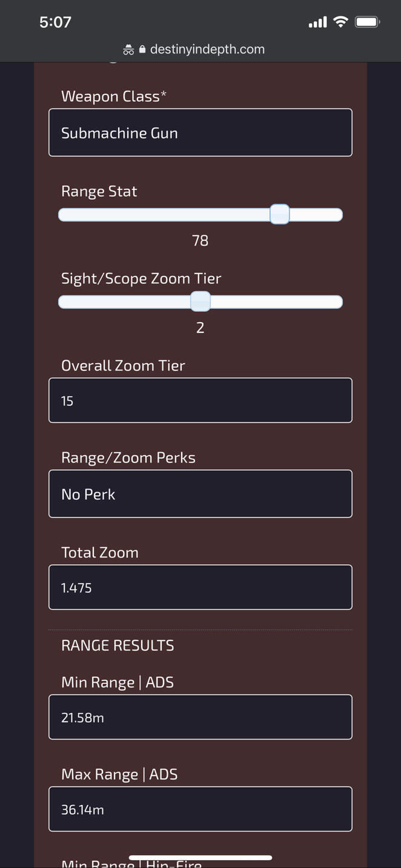401x868 pixels.
Task: Tap the destinyindepth.com address text
Action: (207, 50)
